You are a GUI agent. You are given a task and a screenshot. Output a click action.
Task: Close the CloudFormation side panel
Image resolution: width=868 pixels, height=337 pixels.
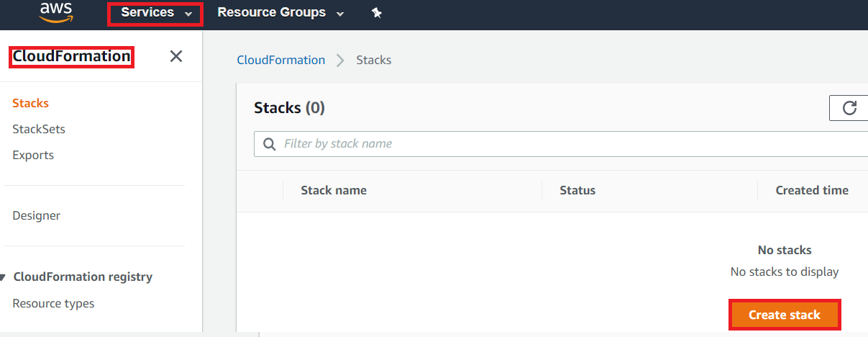click(175, 56)
